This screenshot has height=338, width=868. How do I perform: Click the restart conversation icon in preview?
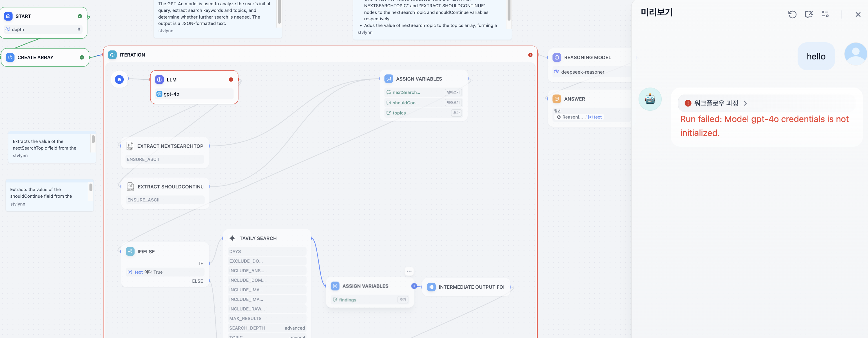click(x=792, y=14)
